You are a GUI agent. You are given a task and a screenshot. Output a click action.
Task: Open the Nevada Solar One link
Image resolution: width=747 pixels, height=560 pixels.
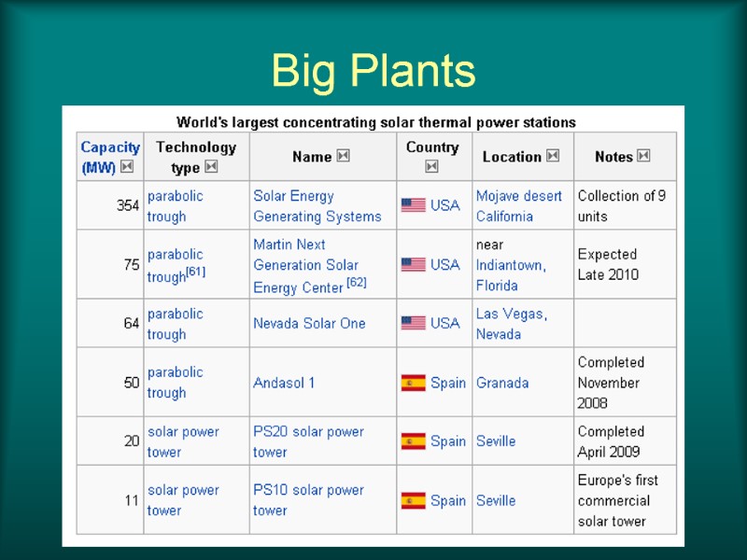(309, 323)
